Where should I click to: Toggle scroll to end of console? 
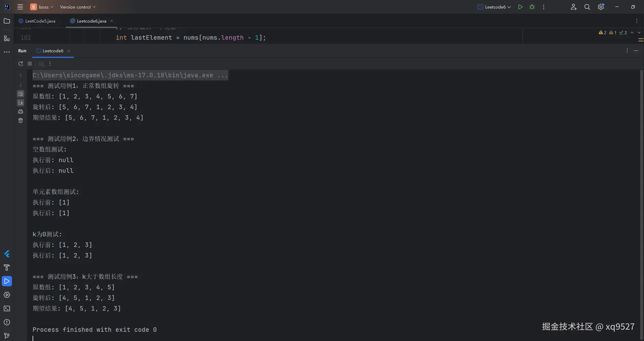[21, 103]
